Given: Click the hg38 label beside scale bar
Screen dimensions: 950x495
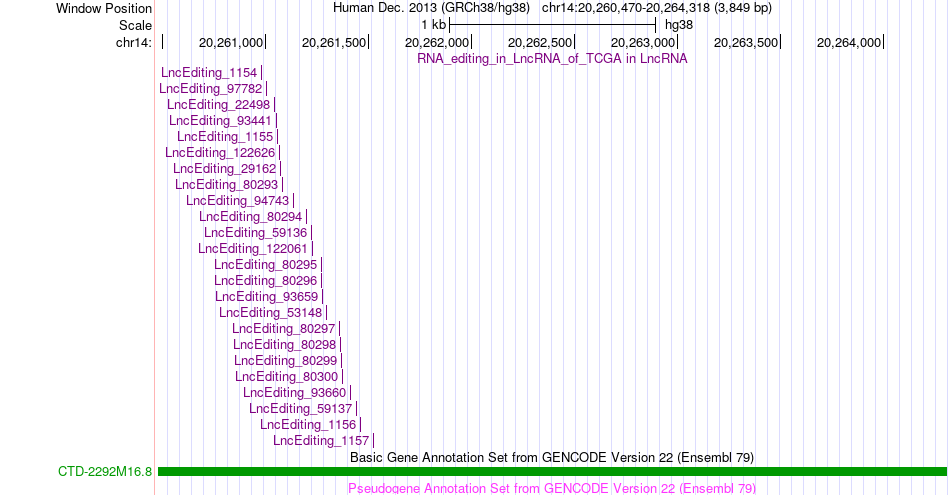Looking at the screenshot, I should pyautogui.click(x=679, y=25).
